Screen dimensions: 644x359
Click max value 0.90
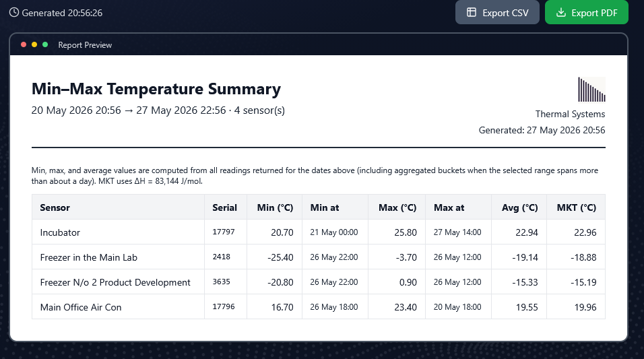pyautogui.click(x=408, y=283)
